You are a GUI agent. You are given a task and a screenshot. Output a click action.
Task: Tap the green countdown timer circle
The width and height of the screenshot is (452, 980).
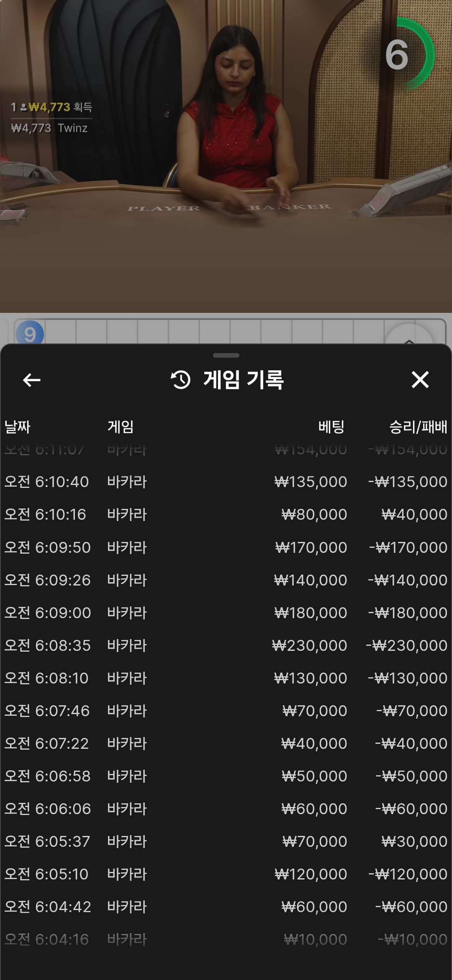(x=405, y=54)
